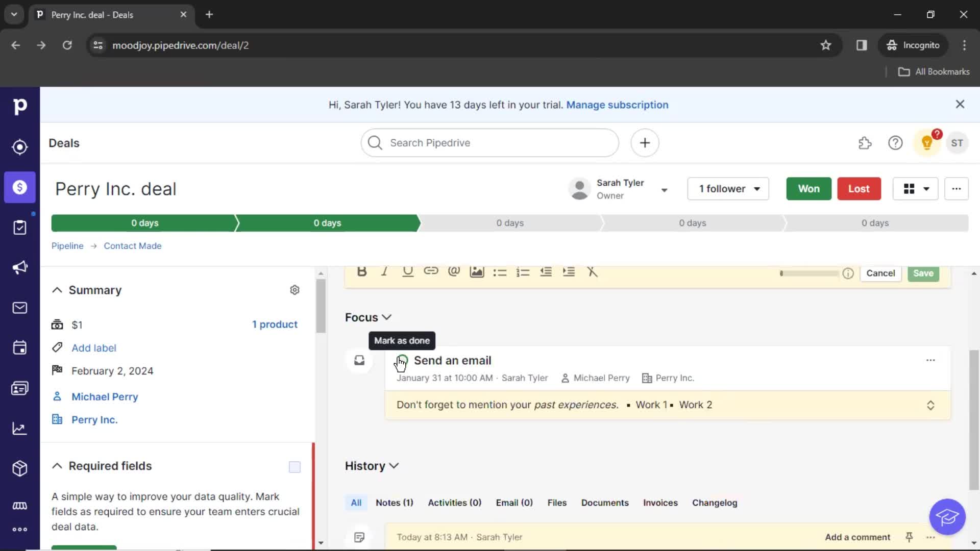This screenshot has width=980, height=551.
Task: Open Projects clipboard icon in sidebar
Action: (x=20, y=227)
